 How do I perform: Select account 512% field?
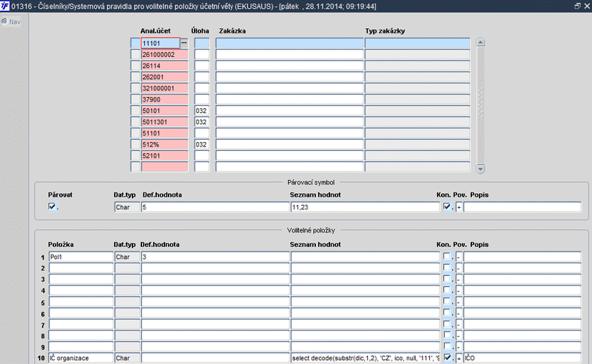tap(164, 144)
